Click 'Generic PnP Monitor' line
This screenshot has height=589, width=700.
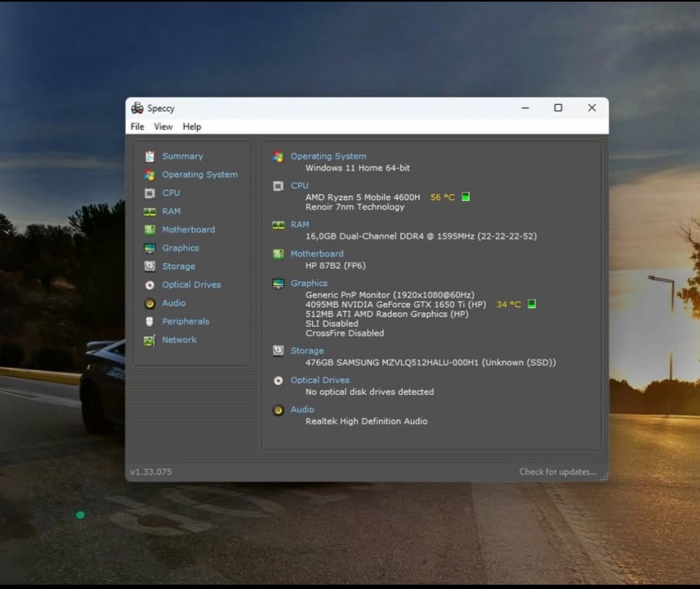(x=390, y=295)
